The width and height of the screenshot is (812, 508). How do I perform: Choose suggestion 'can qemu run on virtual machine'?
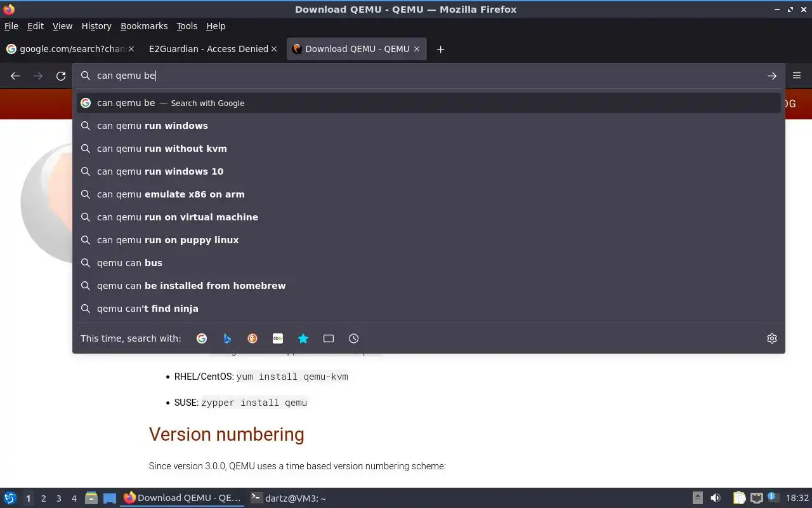pos(429,217)
